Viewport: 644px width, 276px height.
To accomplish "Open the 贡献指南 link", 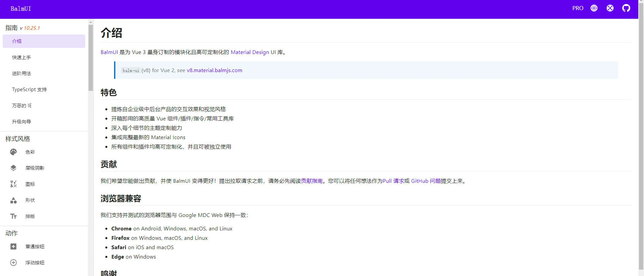I will (x=312, y=181).
